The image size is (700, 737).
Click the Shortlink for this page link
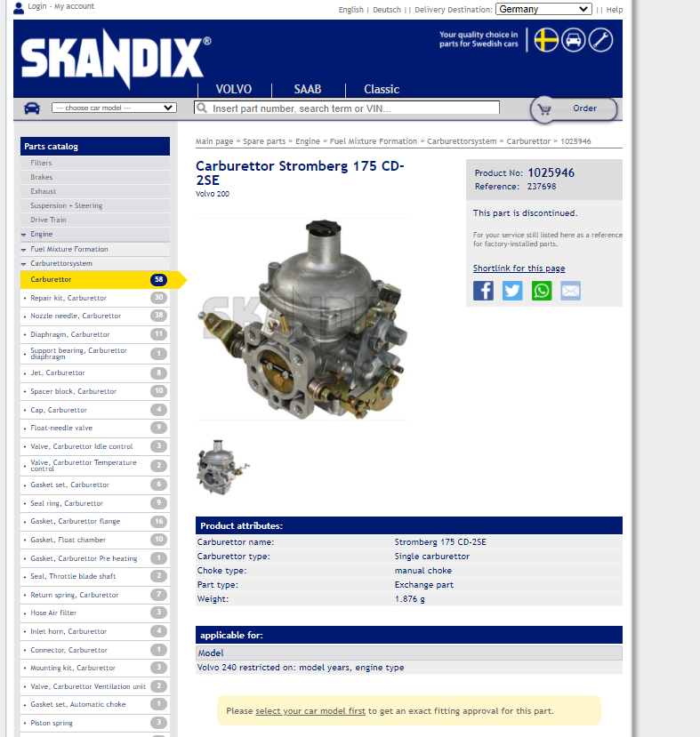(519, 268)
